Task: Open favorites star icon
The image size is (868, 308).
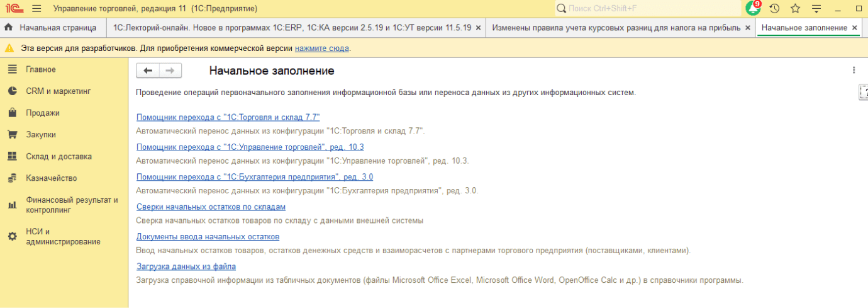Action: point(795,8)
